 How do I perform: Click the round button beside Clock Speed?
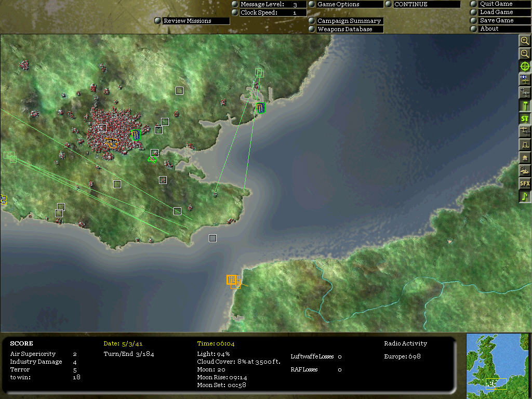point(235,12)
